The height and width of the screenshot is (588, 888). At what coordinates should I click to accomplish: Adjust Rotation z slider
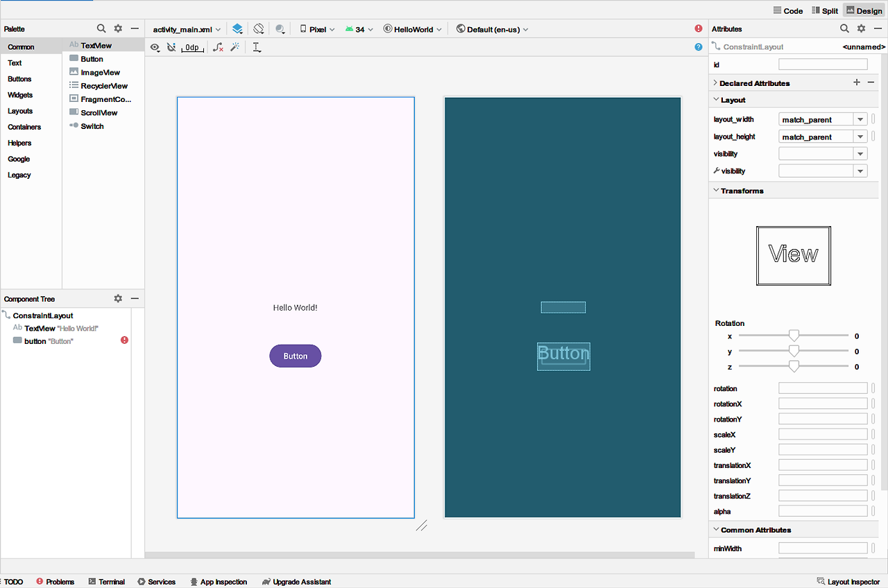(x=794, y=367)
